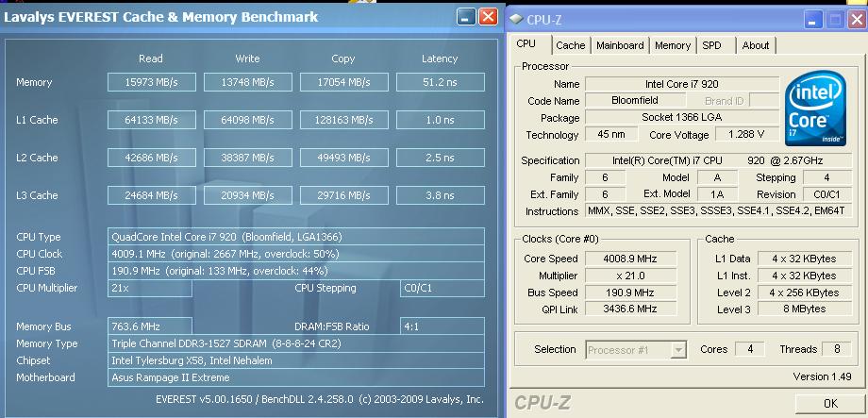
Task: Click the Name field Intel Core i7 920
Action: point(682,84)
